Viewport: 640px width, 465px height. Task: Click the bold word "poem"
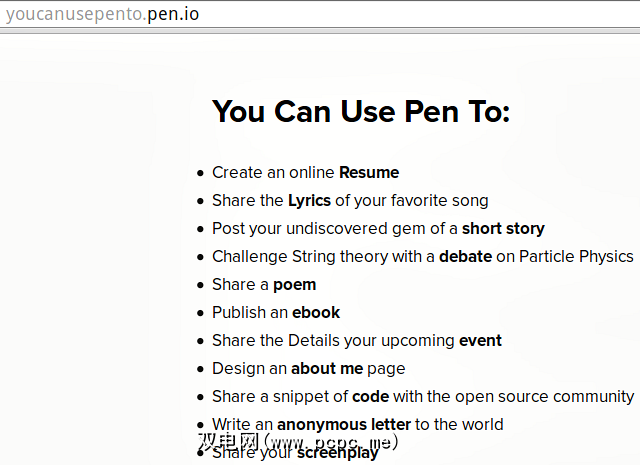[294, 284]
